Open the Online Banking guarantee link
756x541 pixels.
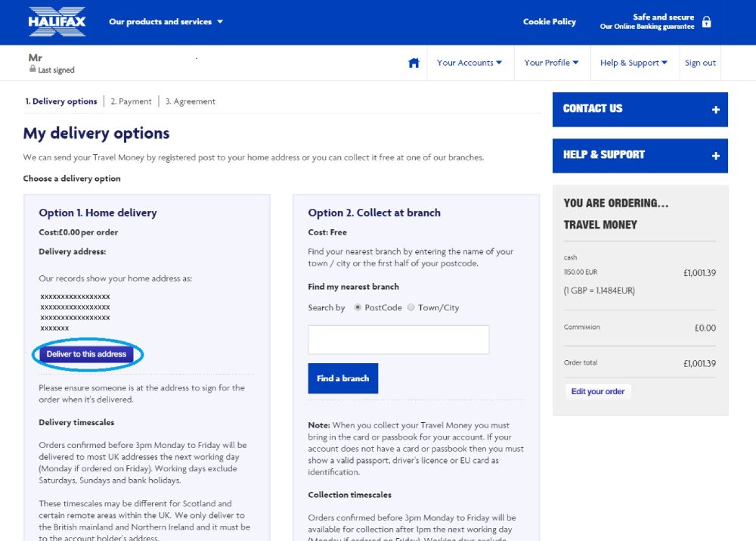pyautogui.click(x=646, y=26)
